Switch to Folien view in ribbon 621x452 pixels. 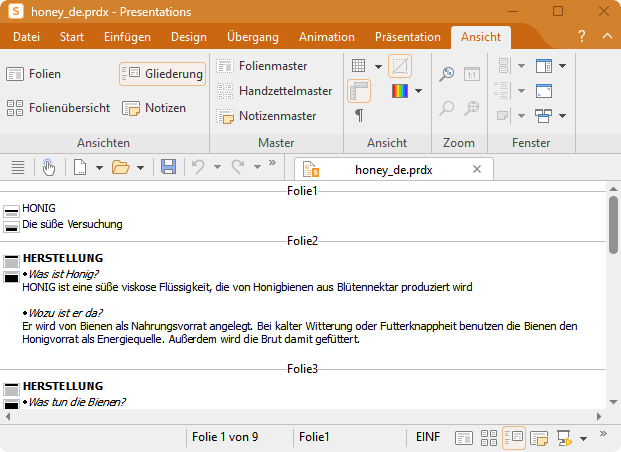(x=34, y=74)
